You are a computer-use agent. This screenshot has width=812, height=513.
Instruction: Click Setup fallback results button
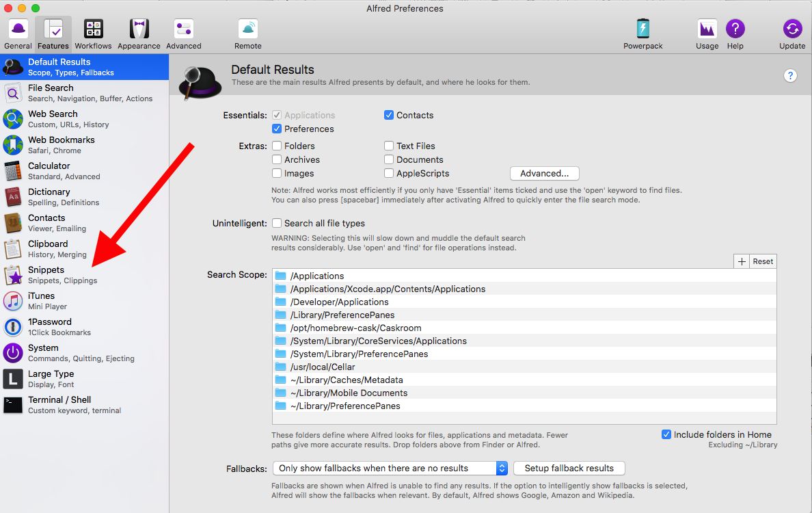569,469
